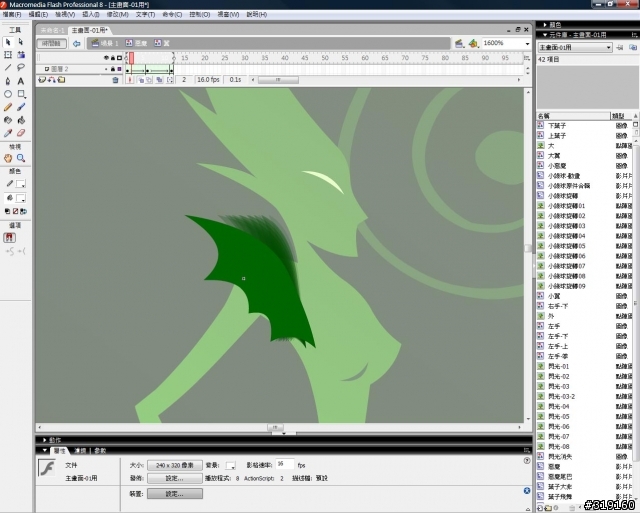Click the Edit Symbols icon
Image resolution: width=640 pixels, height=513 pixels.
click(473, 43)
